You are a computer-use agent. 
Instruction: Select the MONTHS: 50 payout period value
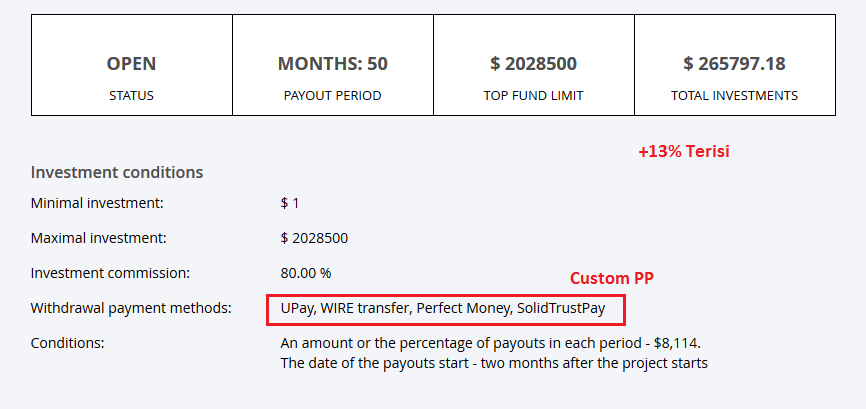point(332,64)
